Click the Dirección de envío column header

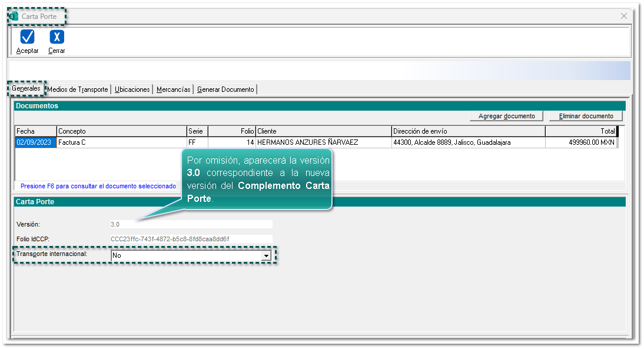click(468, 131)
